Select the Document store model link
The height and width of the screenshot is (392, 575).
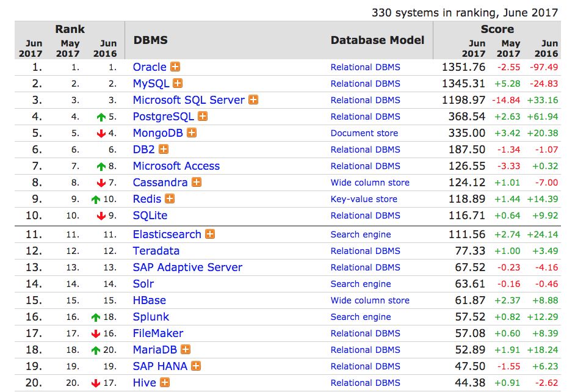click(364, 133)
